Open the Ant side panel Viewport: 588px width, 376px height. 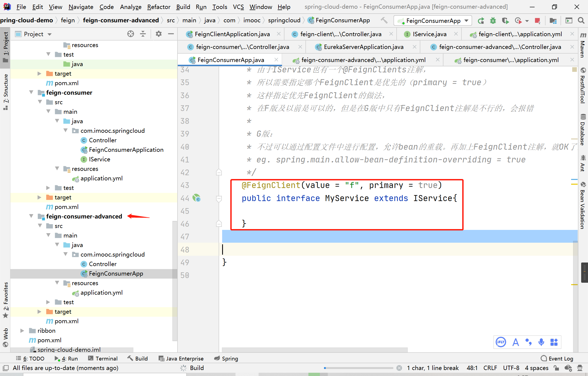583,163
